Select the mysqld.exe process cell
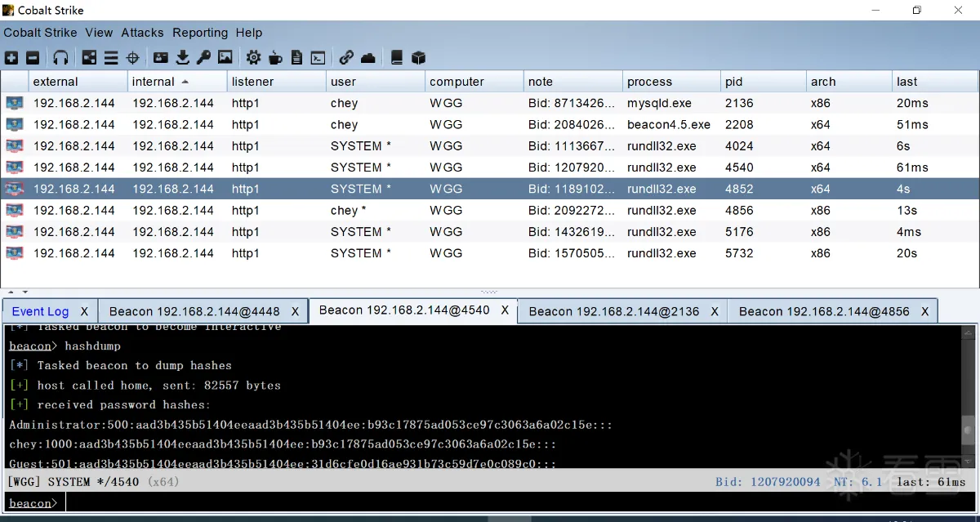 coord(672,104)
